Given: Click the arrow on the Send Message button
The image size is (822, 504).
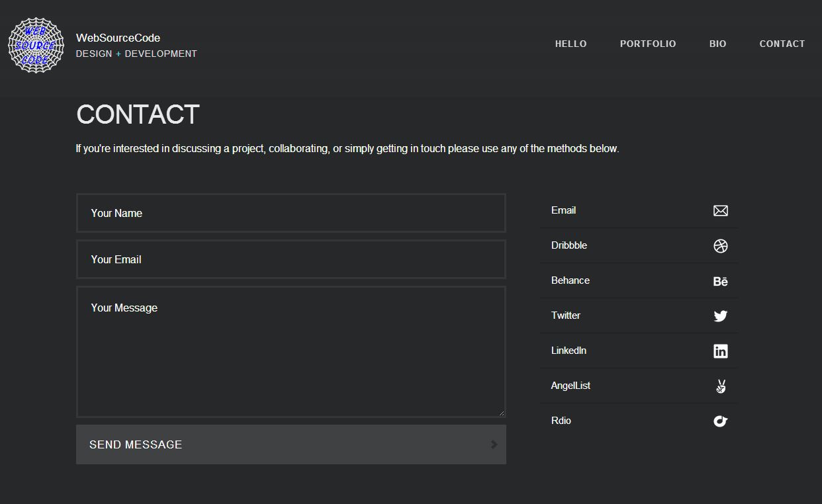Looking at the screenshot, I should pos(494,444).
